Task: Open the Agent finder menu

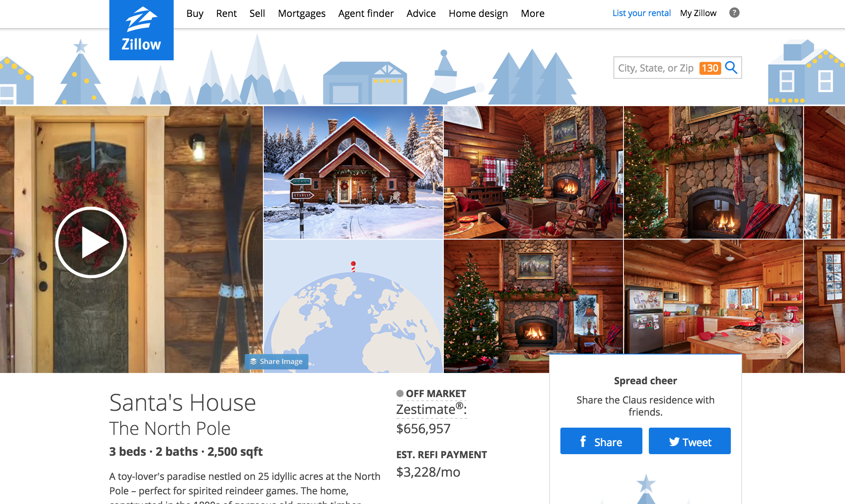Action: [x=366, y=13]
